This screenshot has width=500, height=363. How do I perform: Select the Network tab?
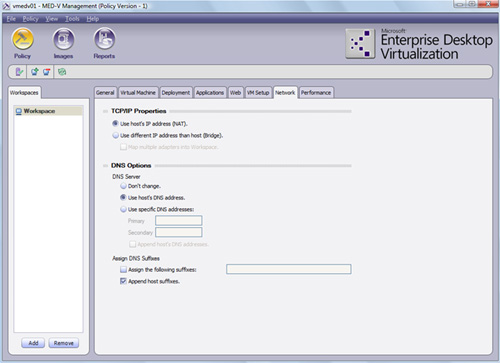285,93
